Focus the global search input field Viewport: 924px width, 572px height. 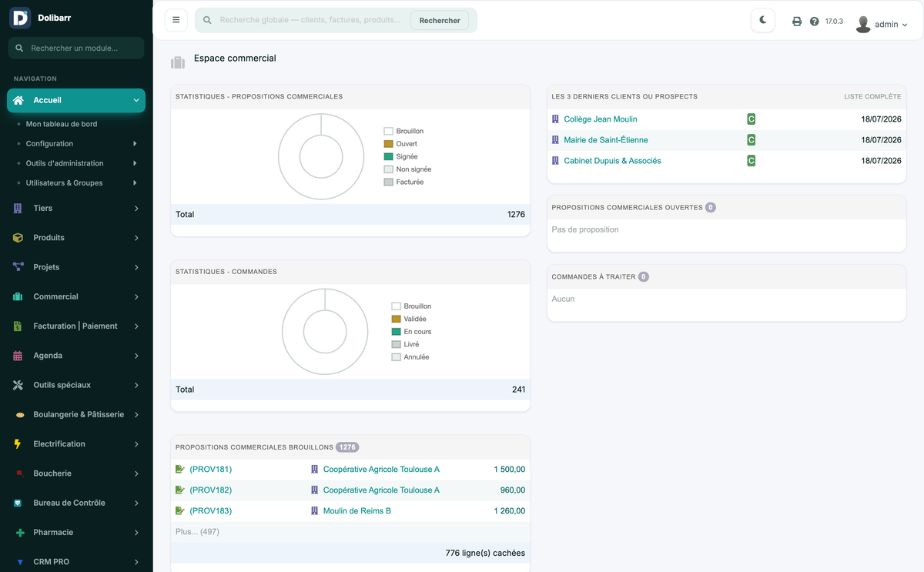click(310, 20)
